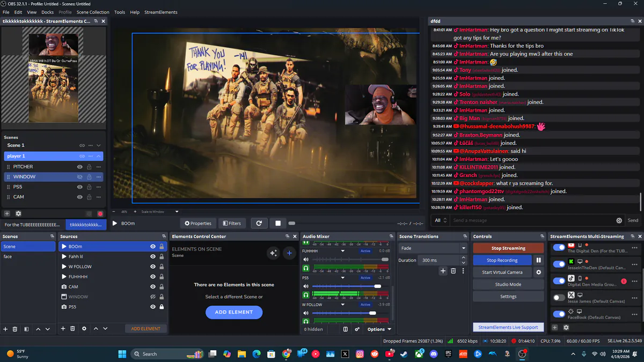Viewport: 644px width, 362px height.
Task: Open StreamElements Live Support
Action: [x=508, y=327]
